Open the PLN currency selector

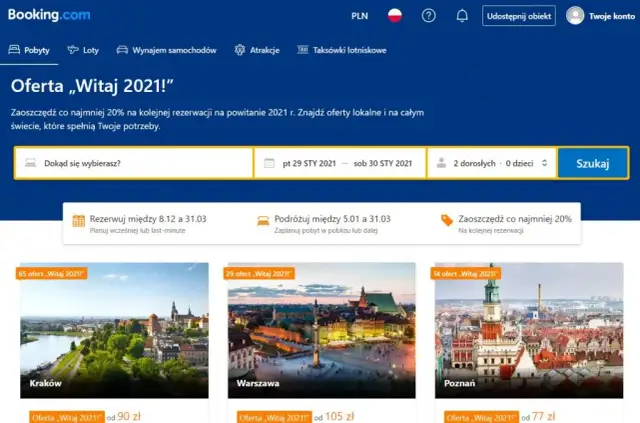click(x=360, y=16)
